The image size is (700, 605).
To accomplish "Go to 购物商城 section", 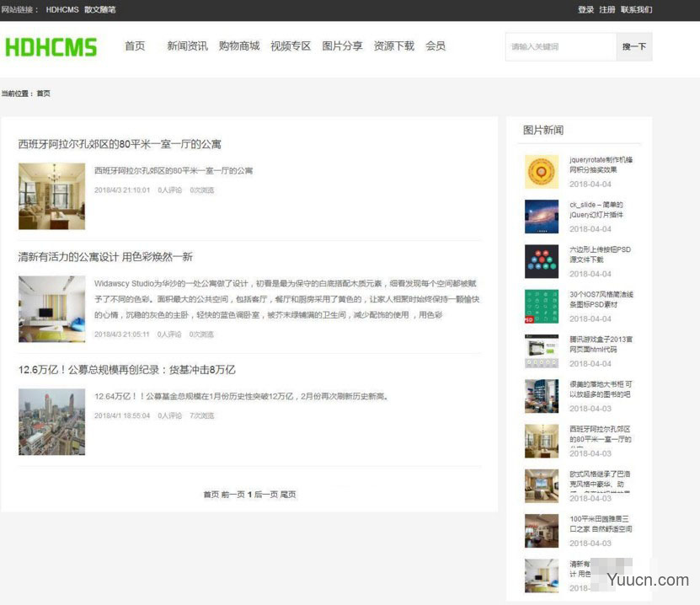I will [239, 46].
